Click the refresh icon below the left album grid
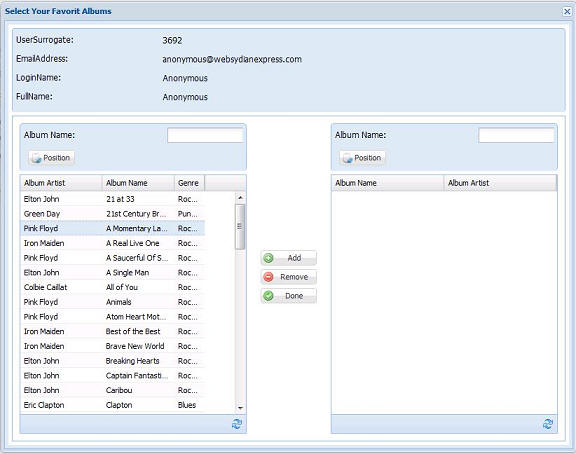The image size is (576, 454). pyautogui.click(x=237, y=424)
